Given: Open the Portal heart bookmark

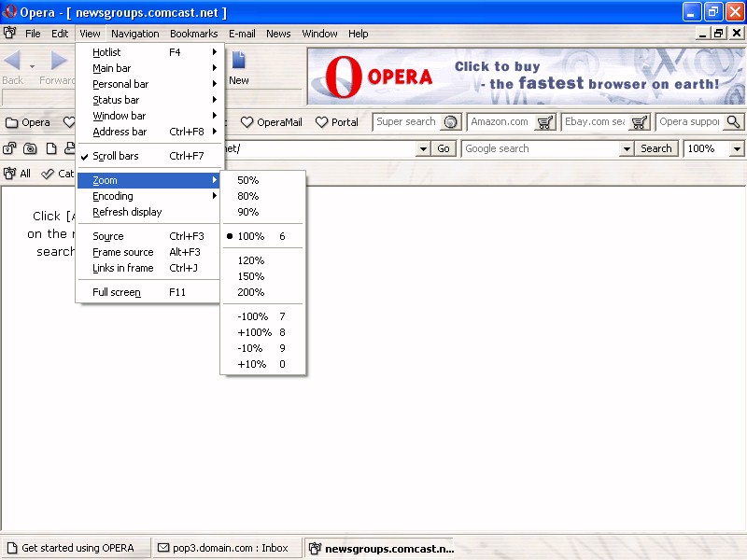Looking at the screenshot, I should (336, 122).
